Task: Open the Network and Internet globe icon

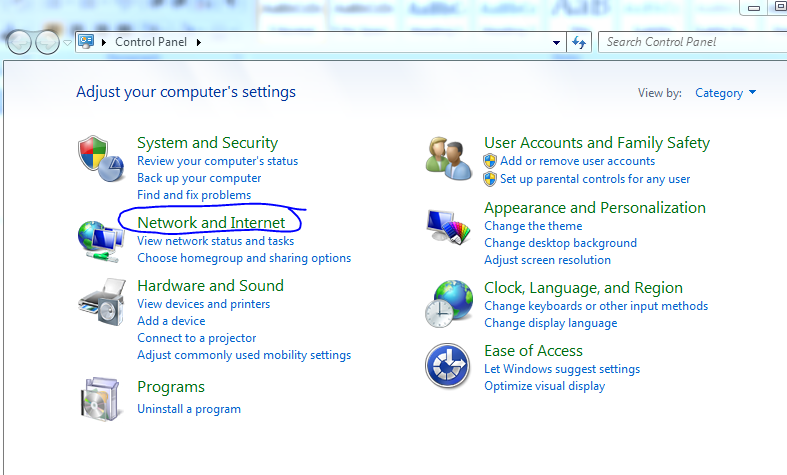Action: tap(101, 242)
